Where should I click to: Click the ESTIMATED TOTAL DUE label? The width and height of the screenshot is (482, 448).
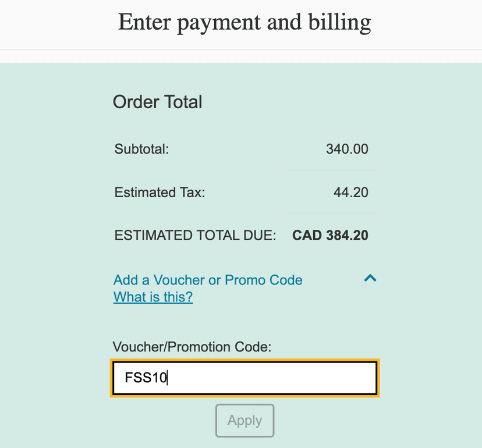pos(195,236)
